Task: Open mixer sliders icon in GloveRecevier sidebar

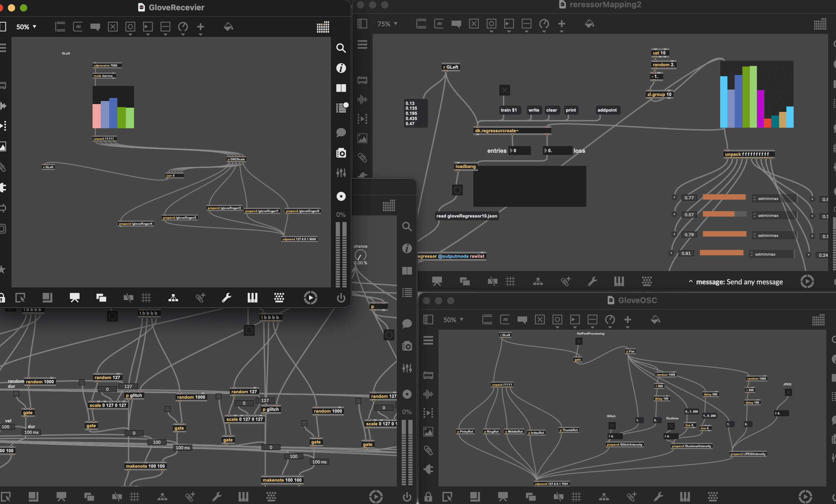Action: tap(341, 173)
